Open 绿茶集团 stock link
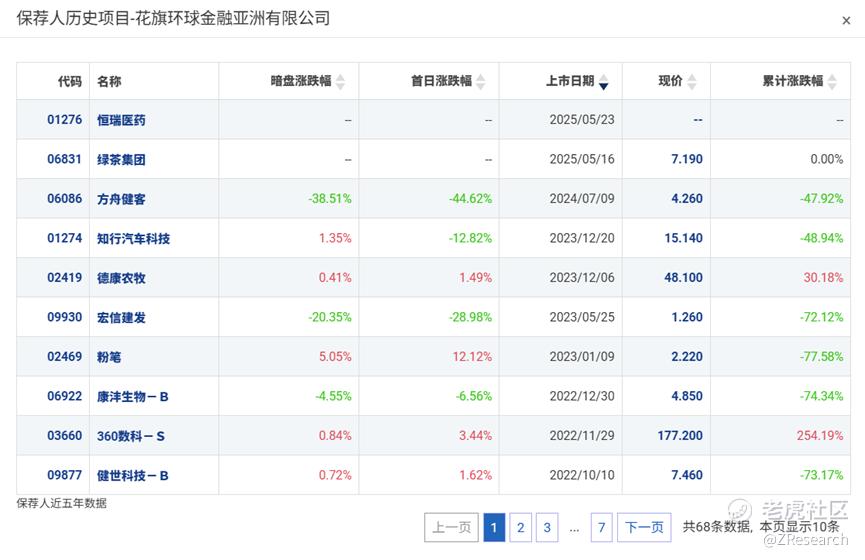The height and width of the screenshot is (560, 865). [121, 159]
